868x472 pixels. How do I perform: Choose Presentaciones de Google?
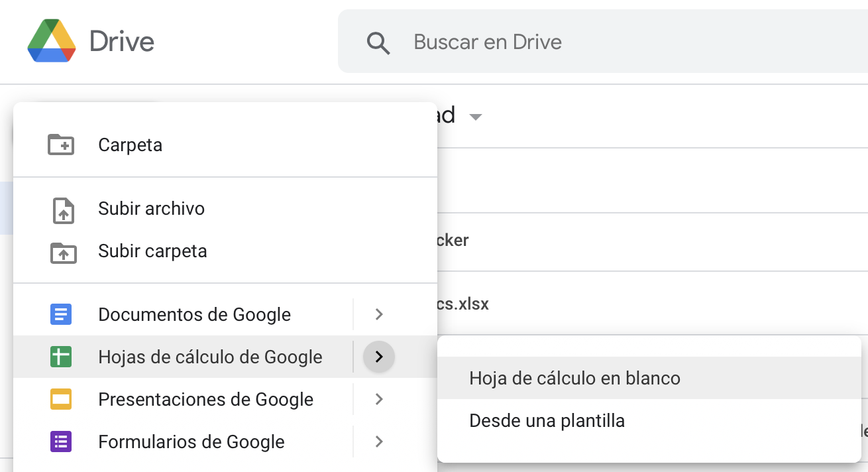pyautogui.click(x=205, y=399)
